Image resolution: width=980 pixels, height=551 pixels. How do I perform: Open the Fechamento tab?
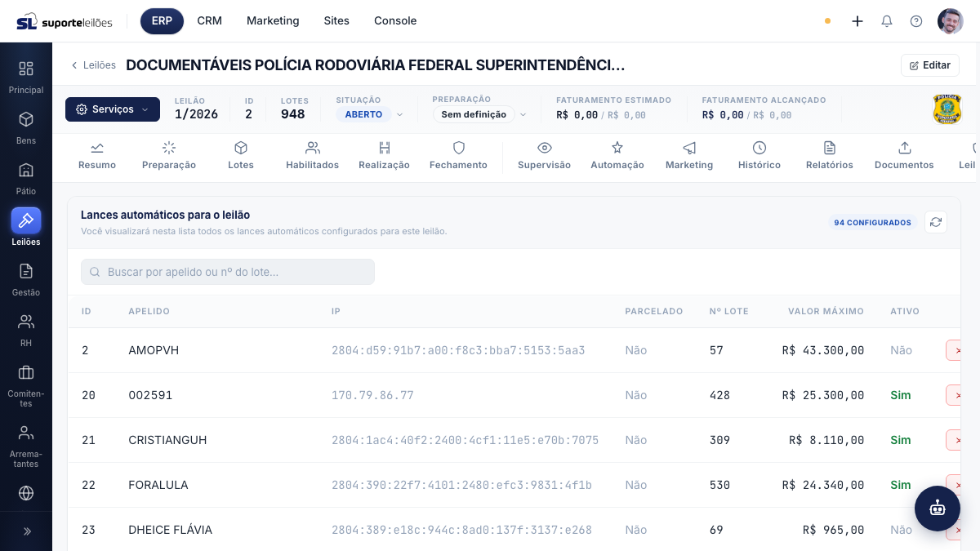point(458,155)
